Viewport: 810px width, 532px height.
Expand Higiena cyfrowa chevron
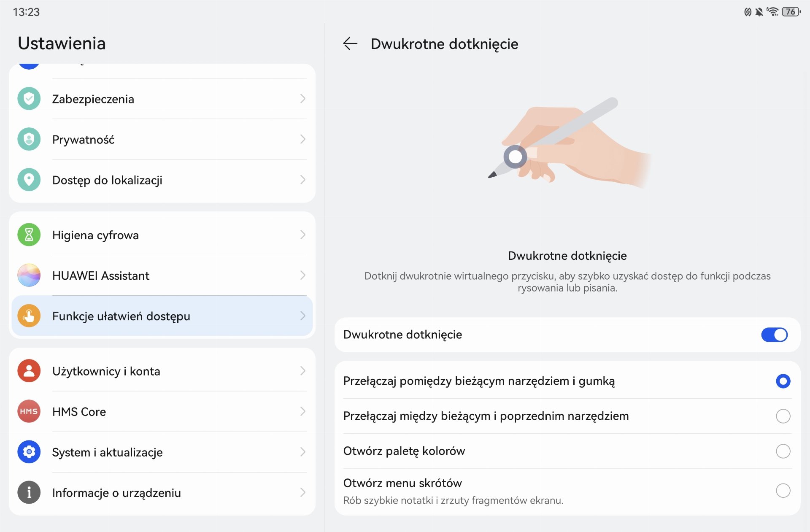point(302,235)
